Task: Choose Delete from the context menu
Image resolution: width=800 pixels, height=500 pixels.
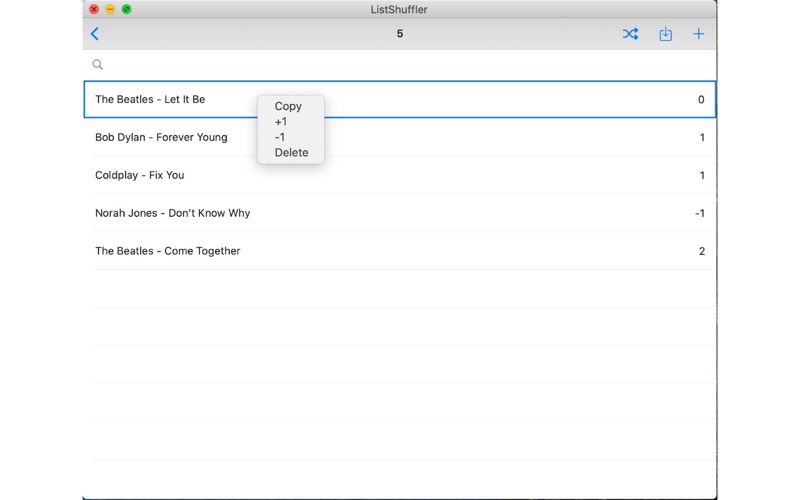Action: coord(291,153)
